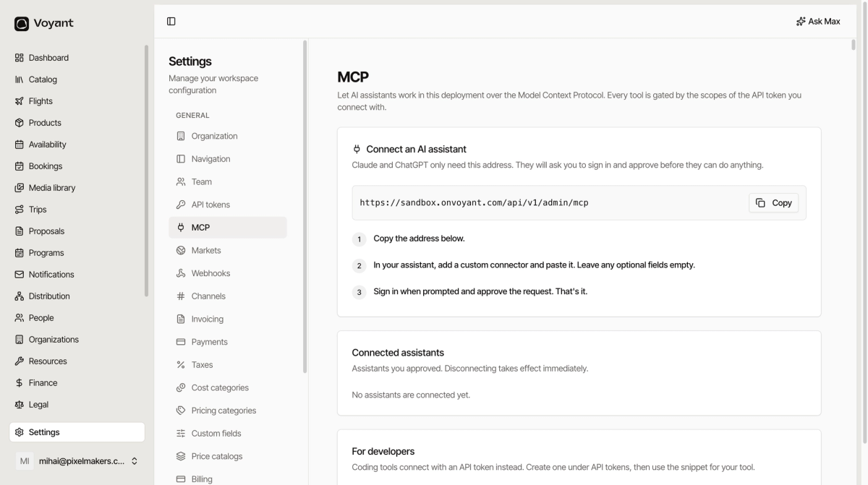Click the Finance dollar sign icon
This screenshot has width=868, height=485.
point(20,383)
